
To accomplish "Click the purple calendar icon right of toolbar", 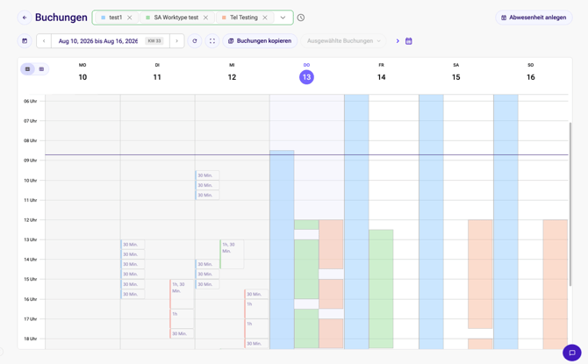I will [409, 41].
